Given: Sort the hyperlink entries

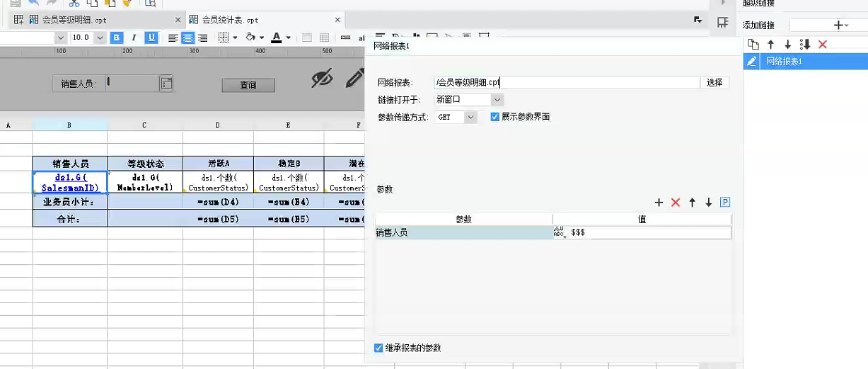Looking at the screenshot, I should 804,44.
